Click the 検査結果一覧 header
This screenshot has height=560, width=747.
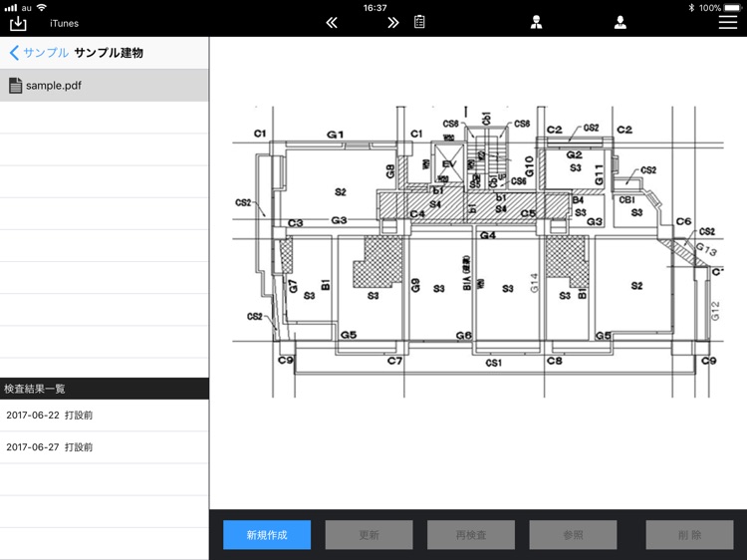(x=105, y=389)
